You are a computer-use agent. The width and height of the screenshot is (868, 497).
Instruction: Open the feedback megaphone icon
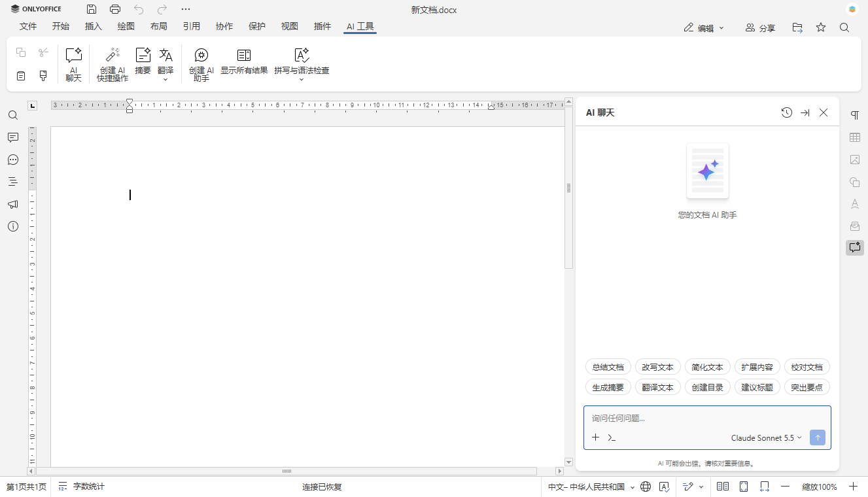[13, 204]
